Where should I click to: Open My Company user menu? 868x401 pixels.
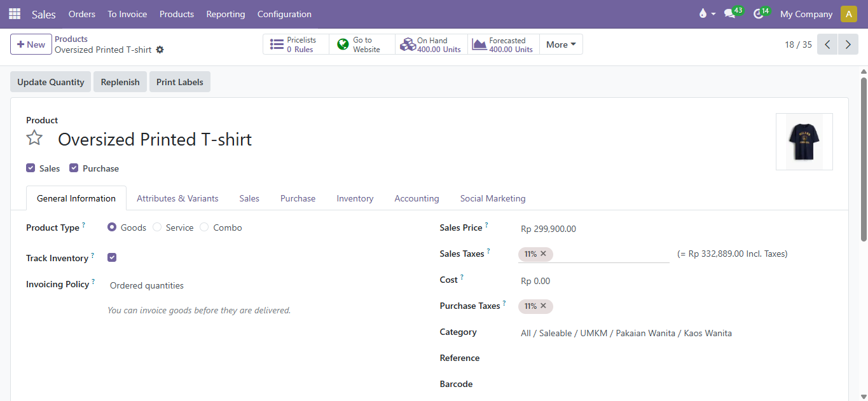point(806,13)
